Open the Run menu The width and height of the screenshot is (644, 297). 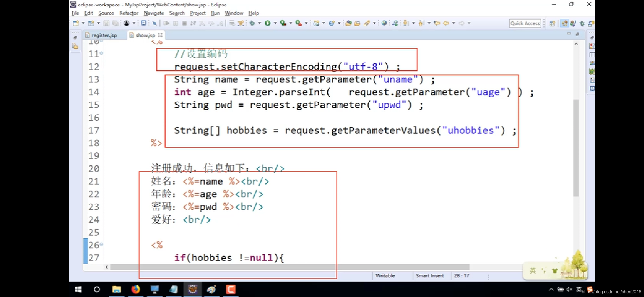pos(215,13)
